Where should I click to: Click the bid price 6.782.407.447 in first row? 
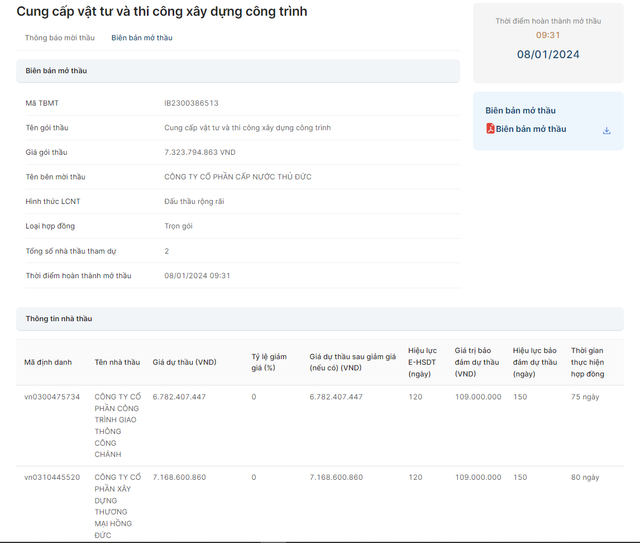(179, 397)
